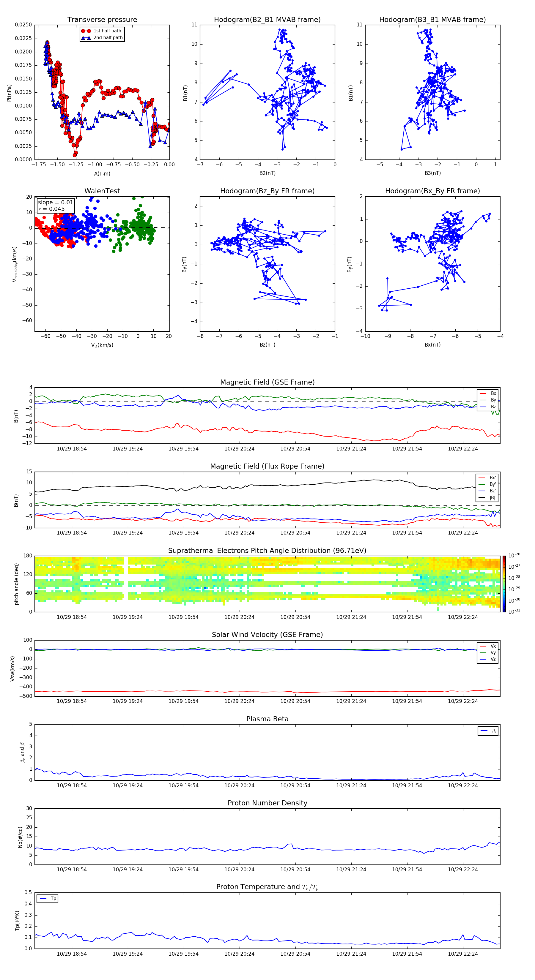Select the βp legend entry in Plasma Beta

pyautogui.click(x=488, y=731)
